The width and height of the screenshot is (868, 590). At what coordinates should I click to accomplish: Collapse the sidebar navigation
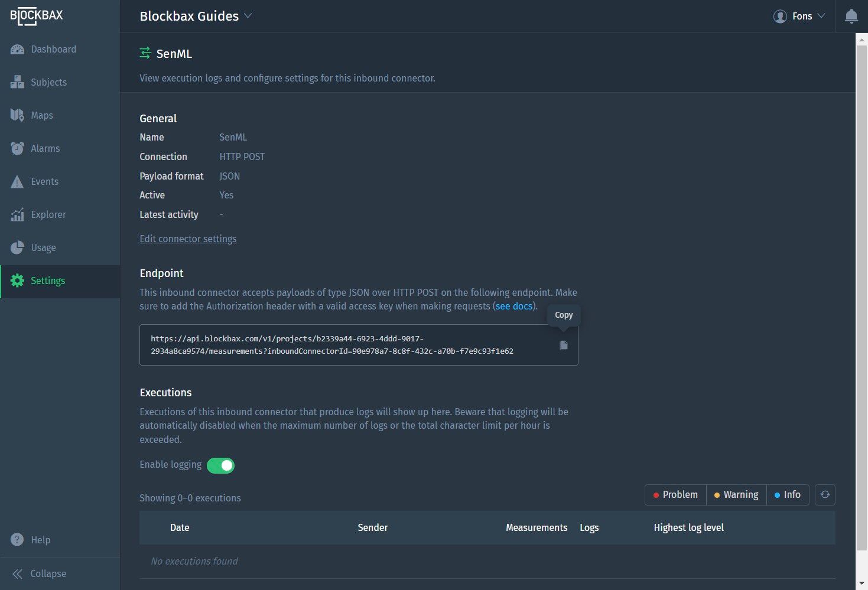coord(40,573)
